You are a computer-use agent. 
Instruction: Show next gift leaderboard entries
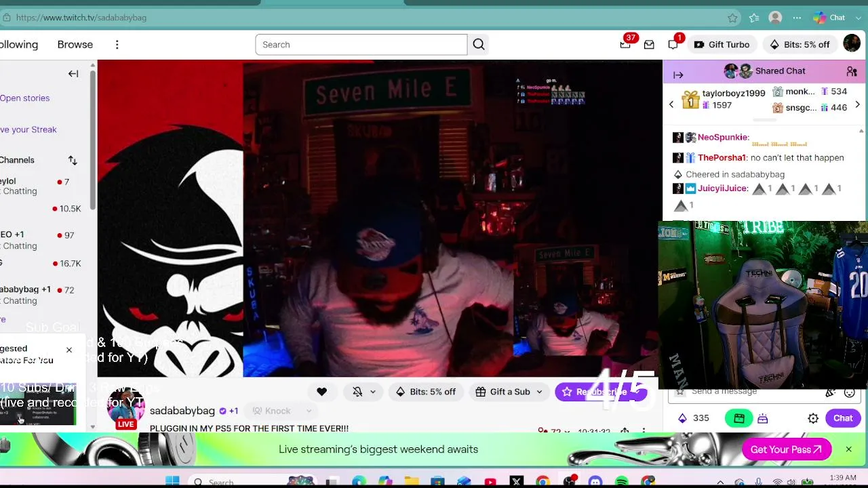[857, 104]
